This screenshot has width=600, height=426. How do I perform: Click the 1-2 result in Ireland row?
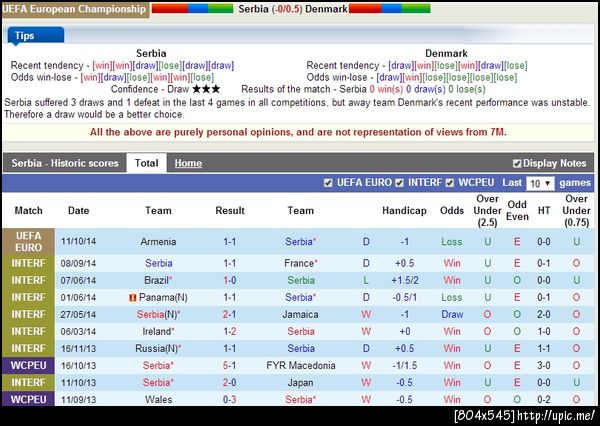coord(230,331)
